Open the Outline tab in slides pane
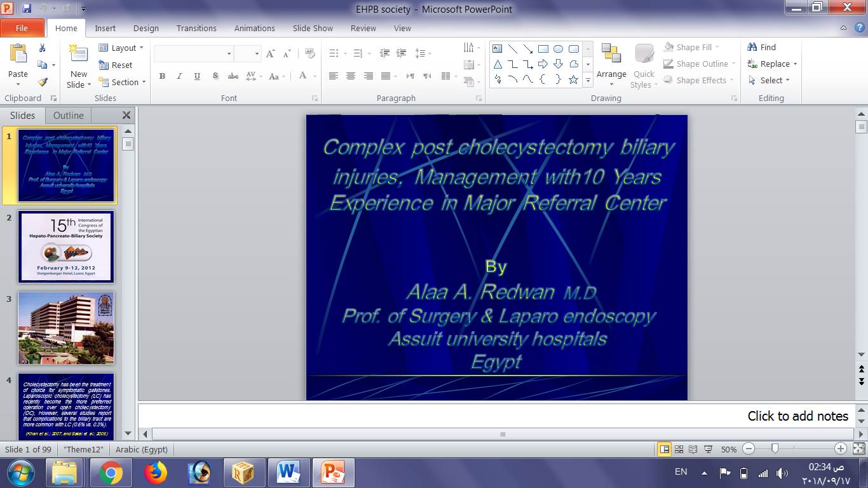The width and height of the screenshot is (868, 488). point(68,115)
